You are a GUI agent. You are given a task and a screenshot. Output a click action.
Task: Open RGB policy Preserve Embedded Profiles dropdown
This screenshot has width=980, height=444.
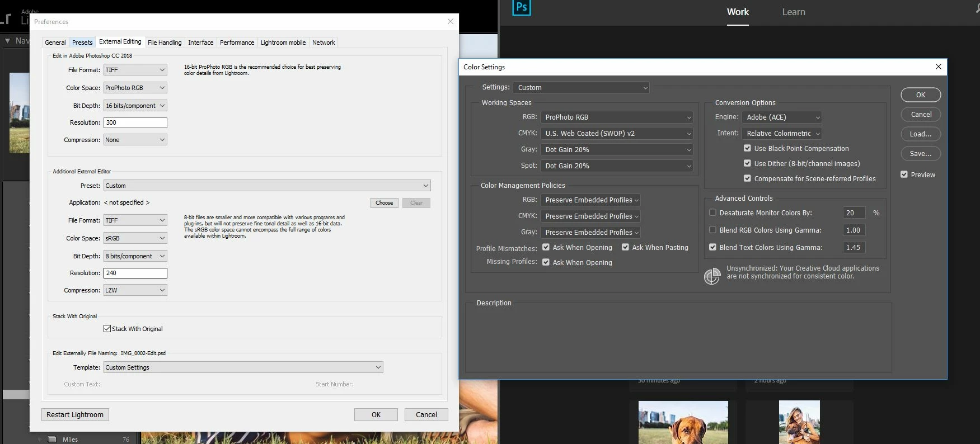(590, 200)
